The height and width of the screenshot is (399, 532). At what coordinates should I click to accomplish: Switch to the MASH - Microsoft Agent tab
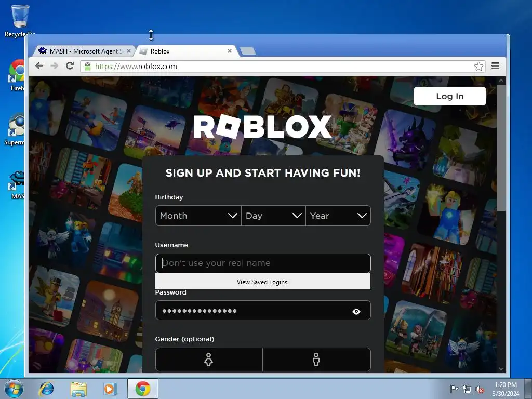coord(84,51)
